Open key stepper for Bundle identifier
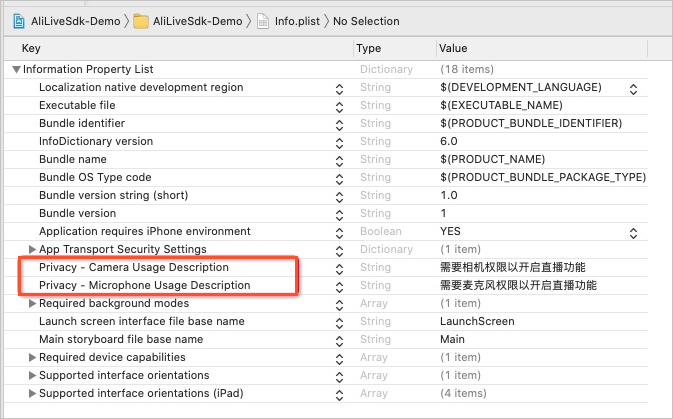 point(340,125)
